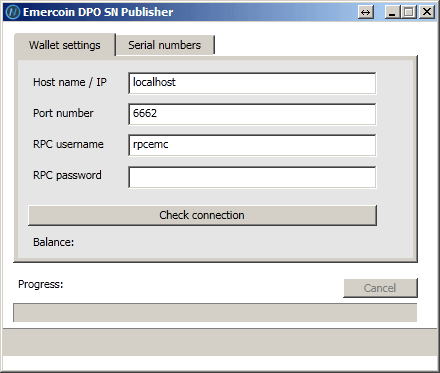
Task: Click the empty RPC password field
Action: (x=252, y=177)
